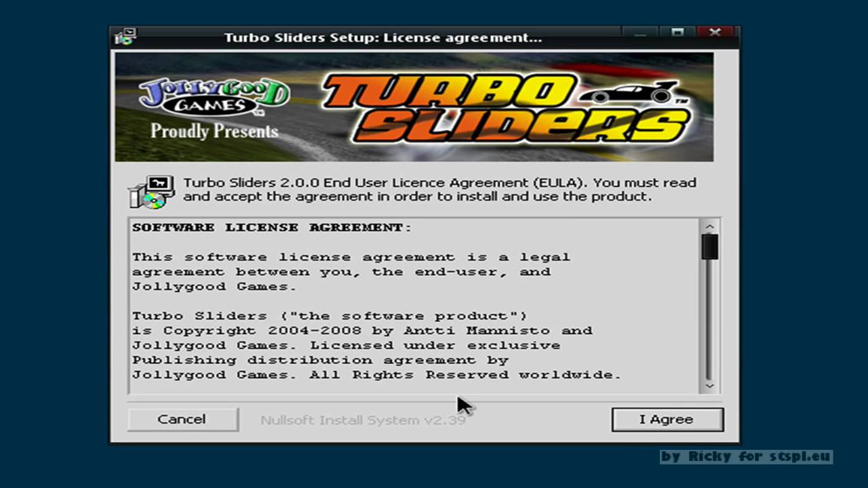
Task: Click the "Nullsoft Install System v2.39" text
Action: (x=363, y=420)
